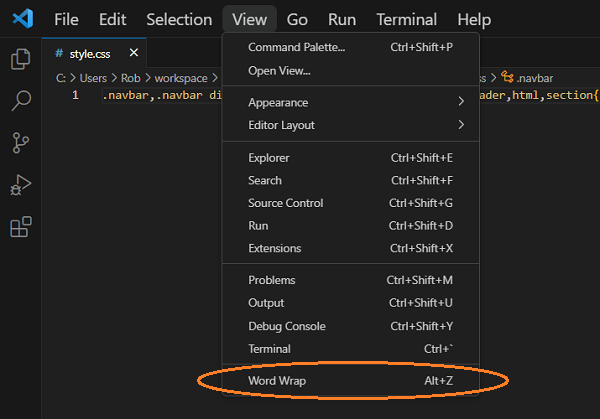Click the CSS file icon on style.css tab
The height and width of the screenshot is (419, 600).
tap(59, 53)
